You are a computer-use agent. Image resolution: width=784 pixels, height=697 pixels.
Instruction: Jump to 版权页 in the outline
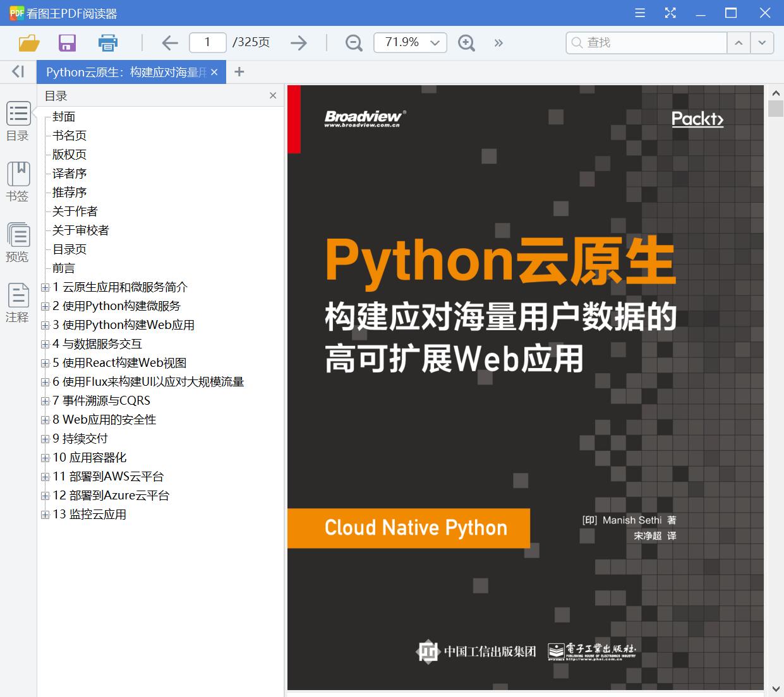[69, 155]
